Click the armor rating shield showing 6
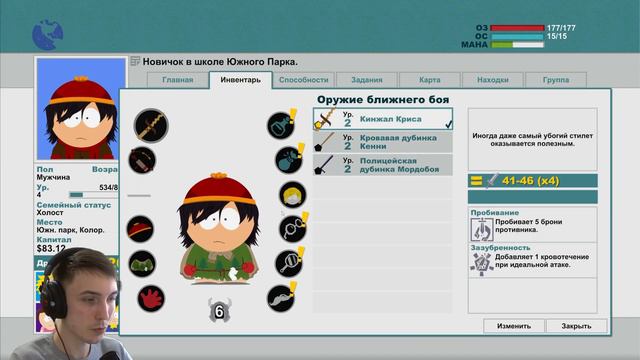The image size is (640, 360). point(219,311)
